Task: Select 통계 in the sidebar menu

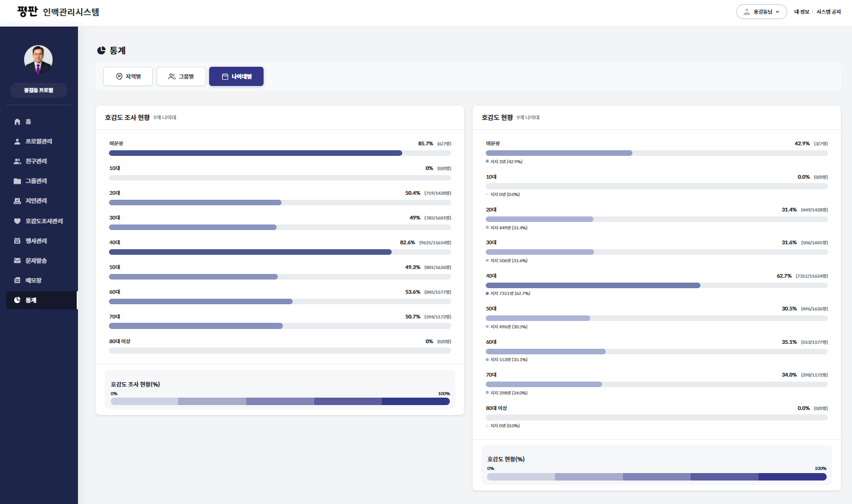Action: click(31, 300)
